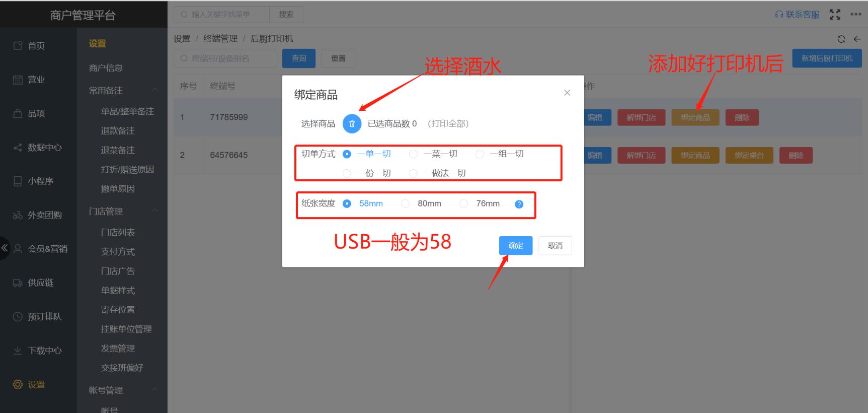Collapse the sidebar using double-chevron handle
868x413 pixels.
[x=5, y=248]
